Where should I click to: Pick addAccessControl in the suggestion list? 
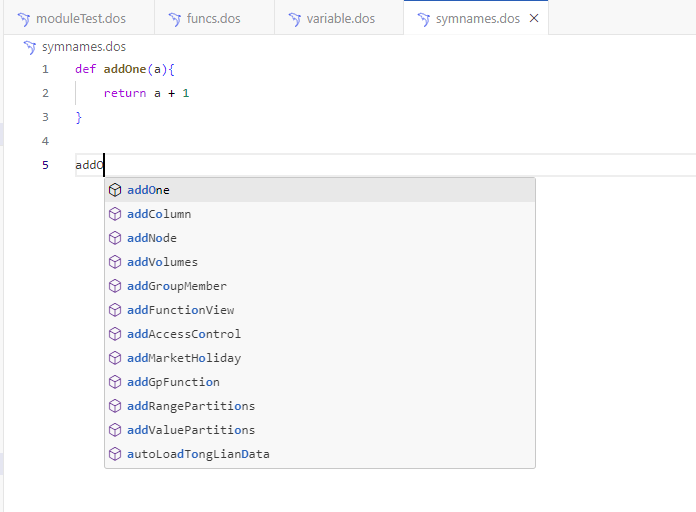(184, 334)
